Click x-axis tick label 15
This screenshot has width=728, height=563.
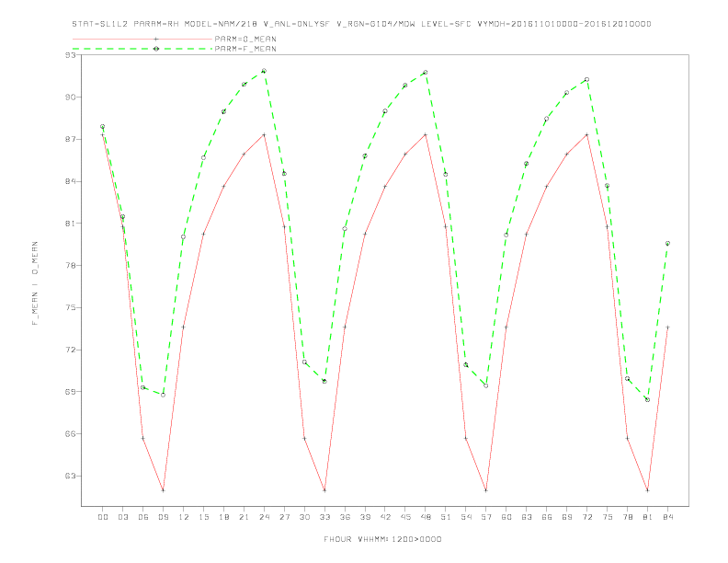(x=203, y=517)
